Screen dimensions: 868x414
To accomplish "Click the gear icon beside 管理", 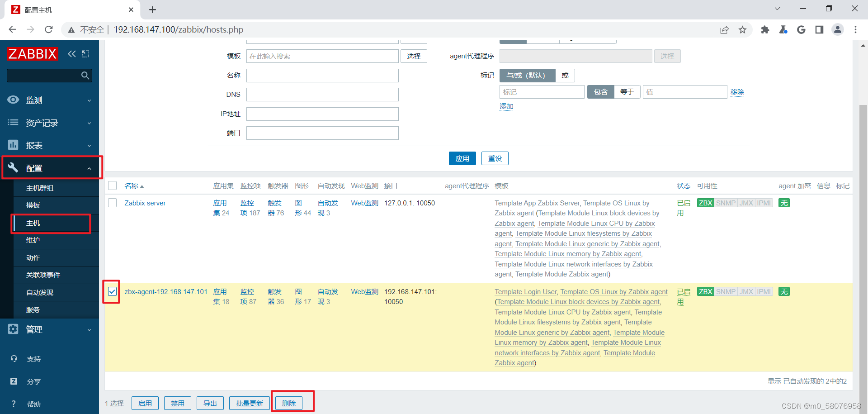I will [x=13, y=329].
